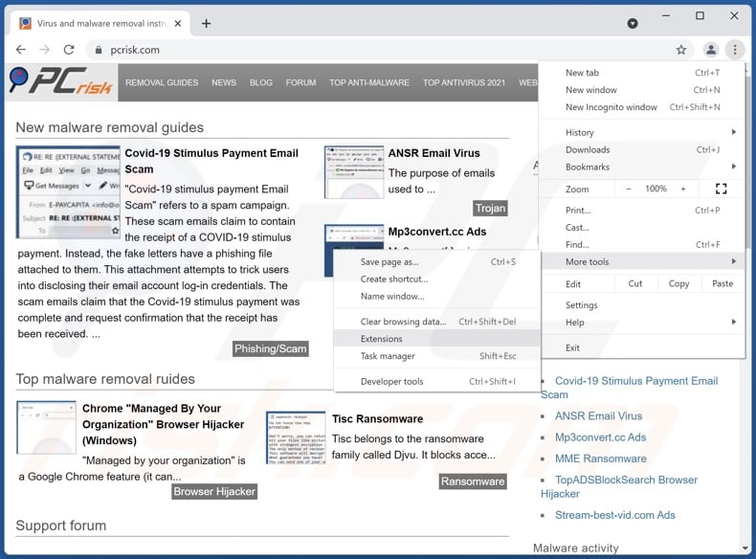Open the ANSR Email Virus article link
The width and height of the screenshot is (756, 559).
pos(434,153)
